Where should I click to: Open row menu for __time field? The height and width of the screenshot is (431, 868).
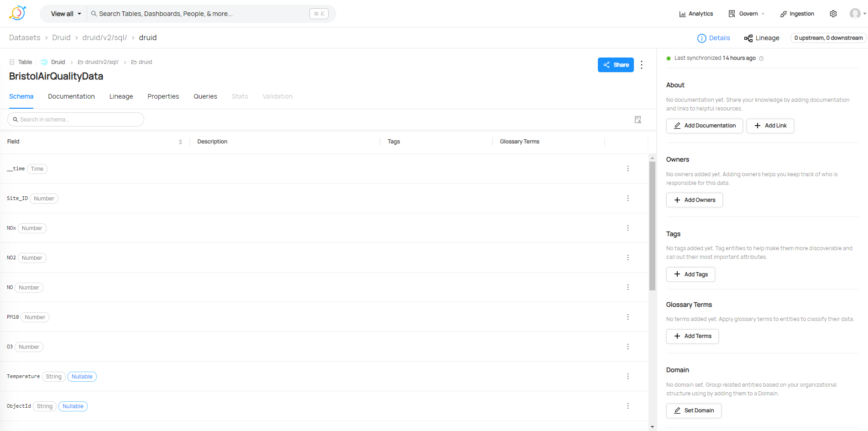click(628, 168)
